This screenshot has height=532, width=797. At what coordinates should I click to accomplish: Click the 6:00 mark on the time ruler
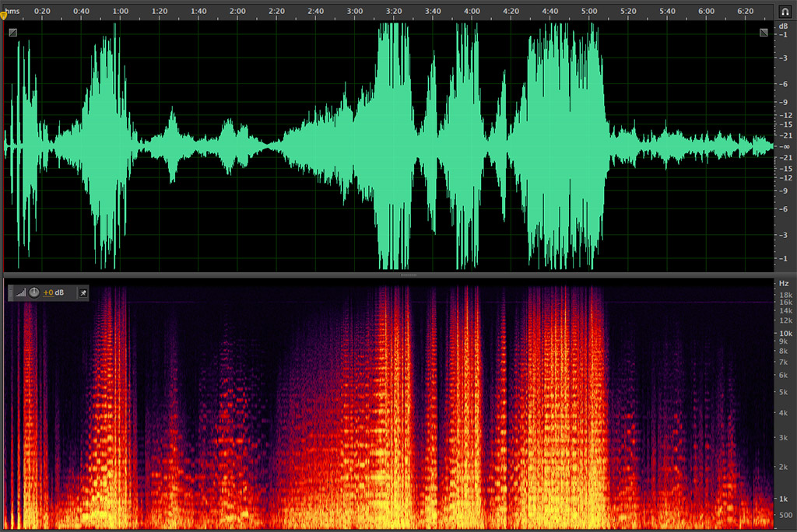[x=706, y=11]
